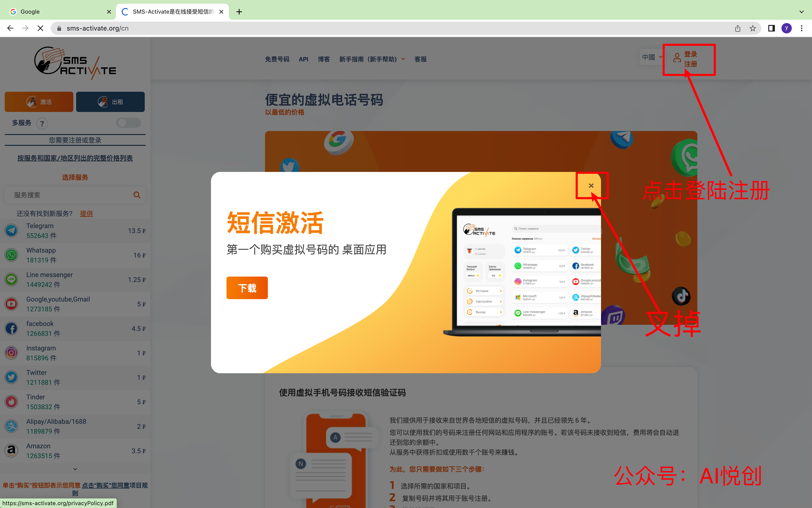
Task: Go forward to the next page
Action: pyautogui.click(x=25, y=28)
